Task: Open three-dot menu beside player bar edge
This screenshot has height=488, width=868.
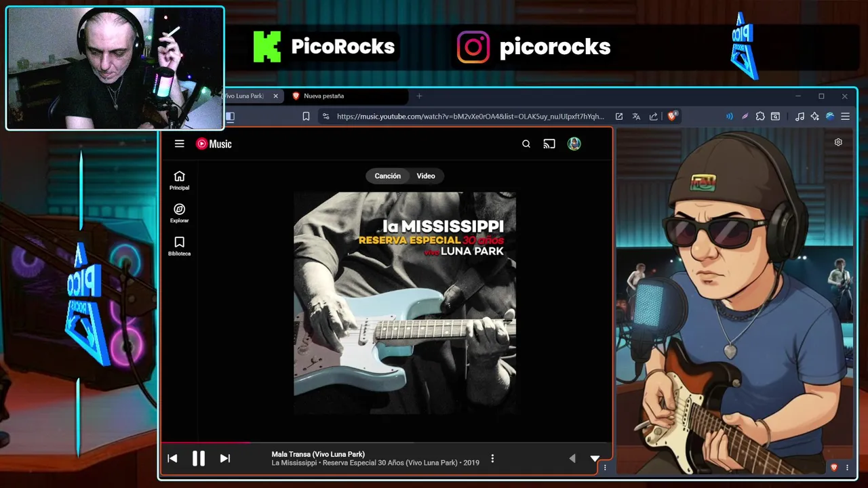Action: [x=605, y=468]
